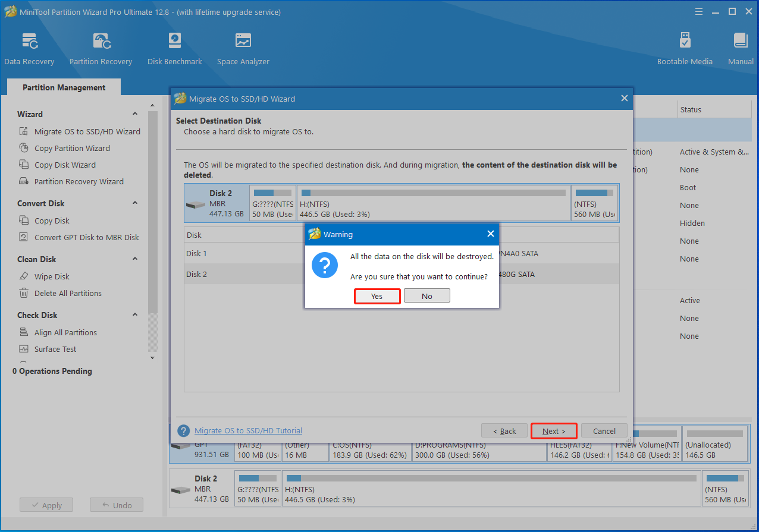Switch to the Partition Management tab
759x532 pixels.
coord(64,87)
